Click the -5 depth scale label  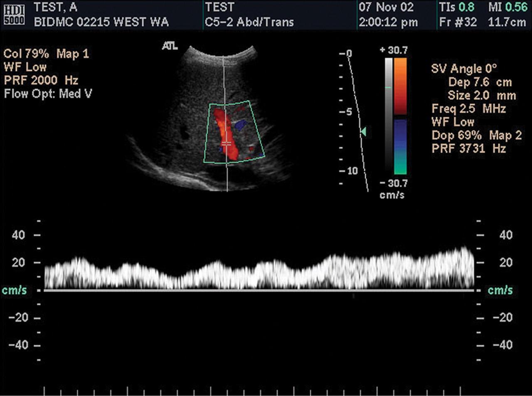pyautogui.click(x=346, y=112)
